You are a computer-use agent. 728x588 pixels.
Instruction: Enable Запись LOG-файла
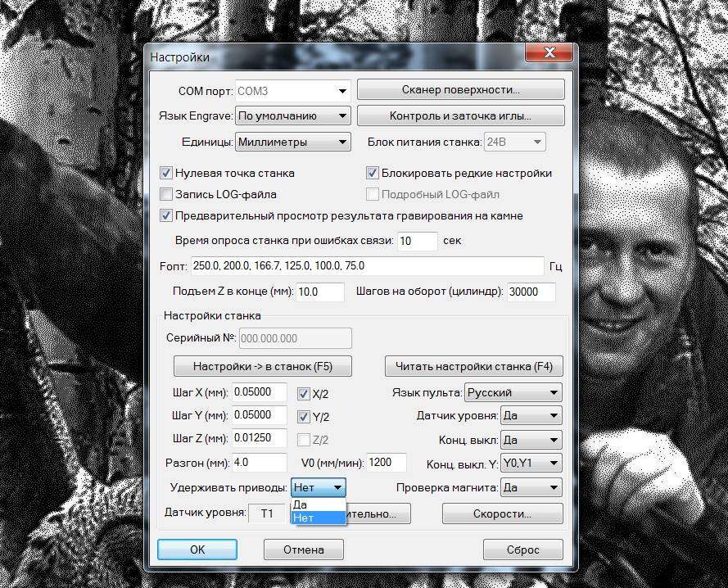[165, 194]
